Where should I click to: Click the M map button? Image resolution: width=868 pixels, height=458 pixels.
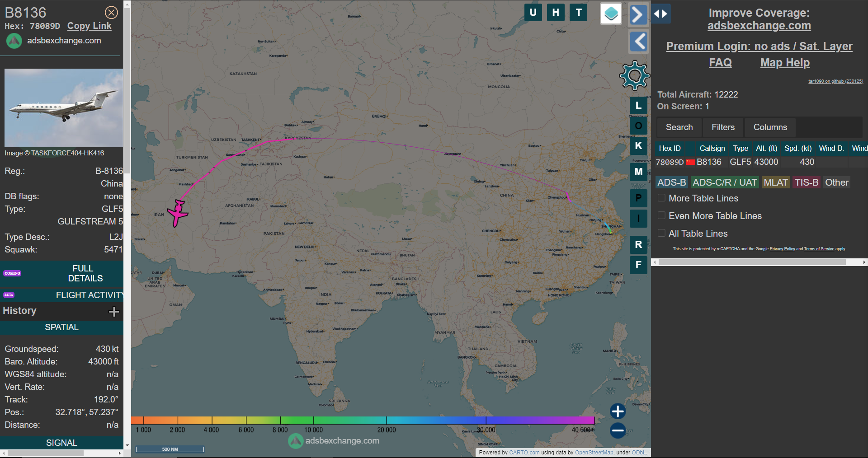click(638, 172)
